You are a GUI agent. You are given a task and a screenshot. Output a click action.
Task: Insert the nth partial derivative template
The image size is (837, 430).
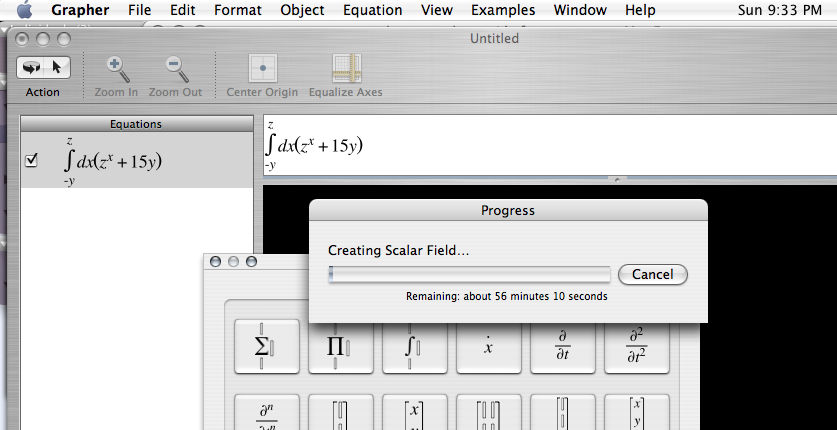tap(267, 412)
